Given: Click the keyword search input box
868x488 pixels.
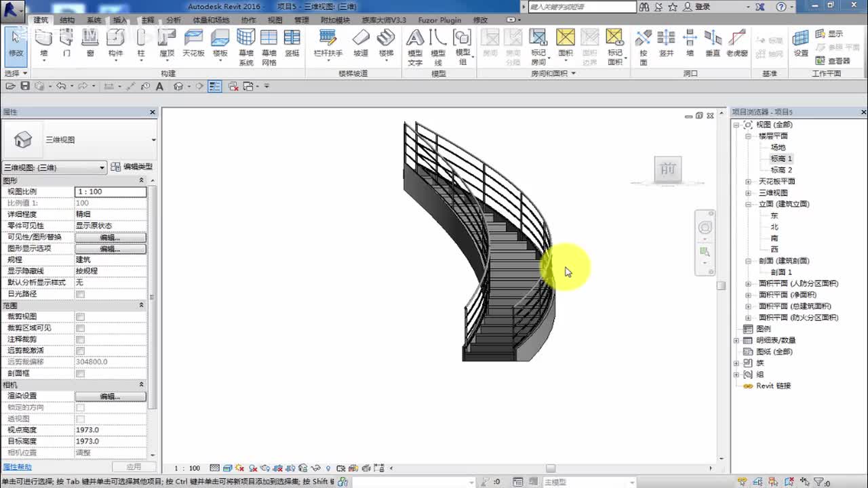Looking at the screenshot, I should coord(582,7).
